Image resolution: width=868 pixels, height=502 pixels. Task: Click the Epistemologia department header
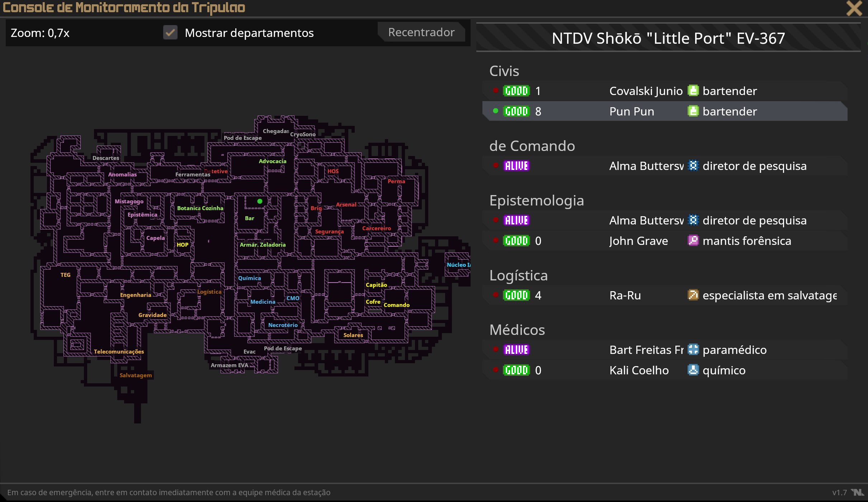[x=537, y=201]
